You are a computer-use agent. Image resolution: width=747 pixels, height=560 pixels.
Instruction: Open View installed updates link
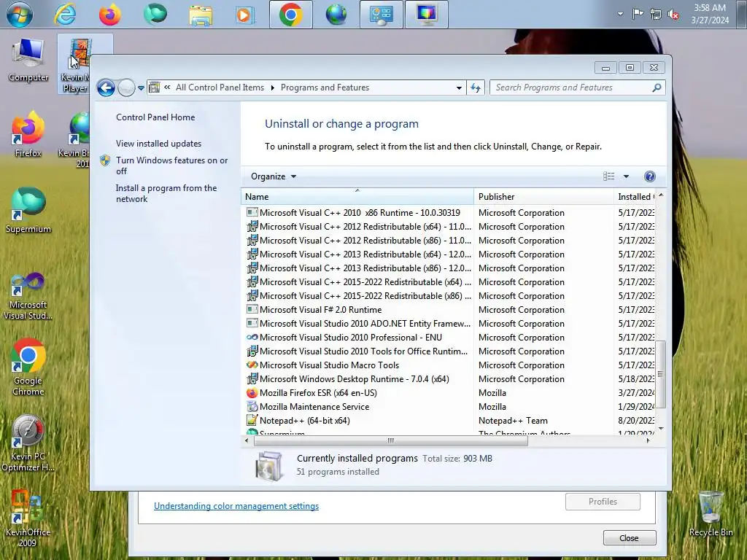pos(158,144)
